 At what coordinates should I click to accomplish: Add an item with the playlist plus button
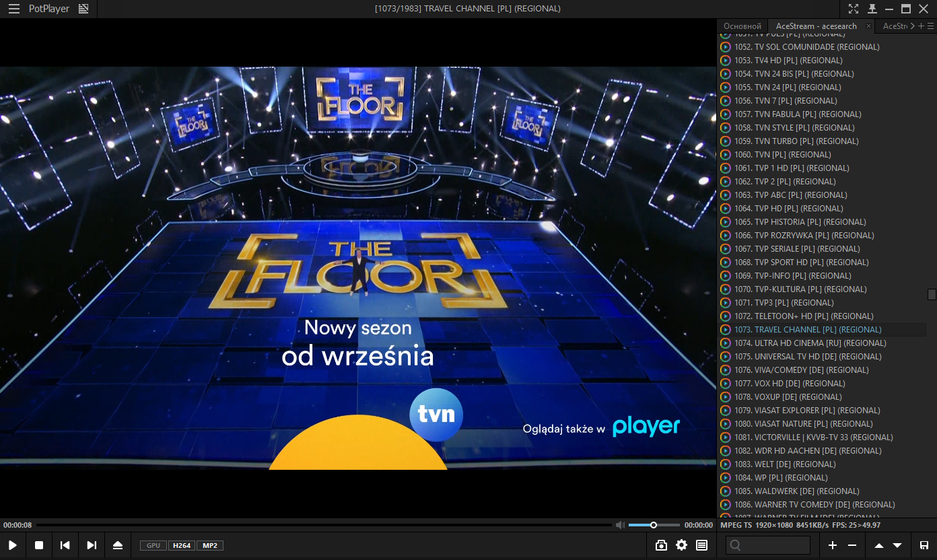833,545
